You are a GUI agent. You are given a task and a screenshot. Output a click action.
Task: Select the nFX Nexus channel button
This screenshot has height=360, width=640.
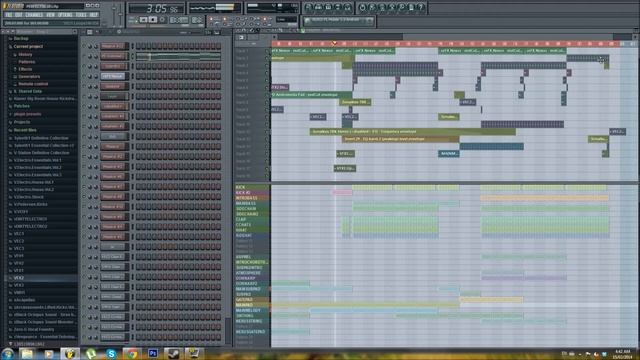pyautogui.click(x=113, y=76)
